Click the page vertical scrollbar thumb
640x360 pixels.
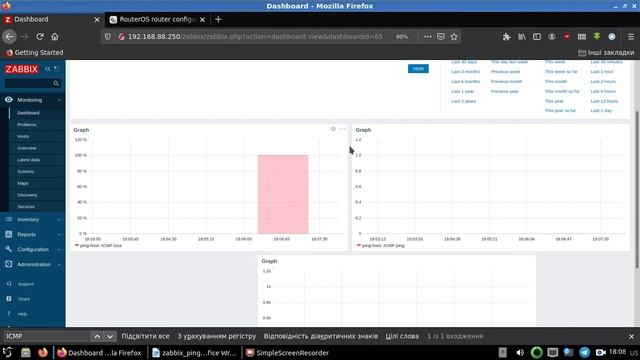click(637, 189)
